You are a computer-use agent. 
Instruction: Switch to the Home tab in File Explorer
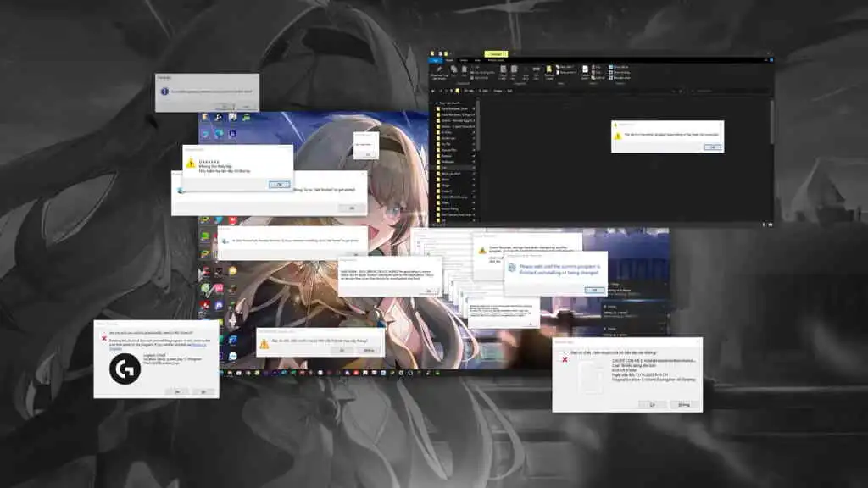coord(449,60)
